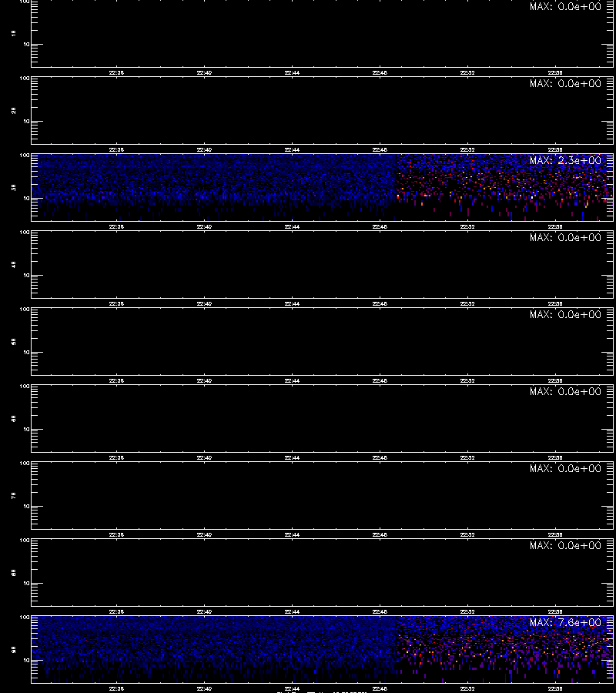616x693 pixels.
Task: Click the 22:36 tick label under panel 1R
Action: (117, 73)
